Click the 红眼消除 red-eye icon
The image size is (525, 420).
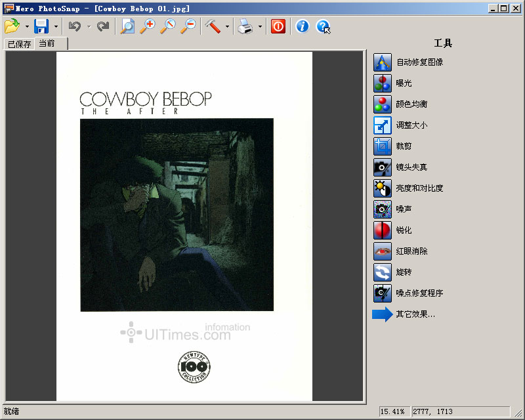[383, 251]
